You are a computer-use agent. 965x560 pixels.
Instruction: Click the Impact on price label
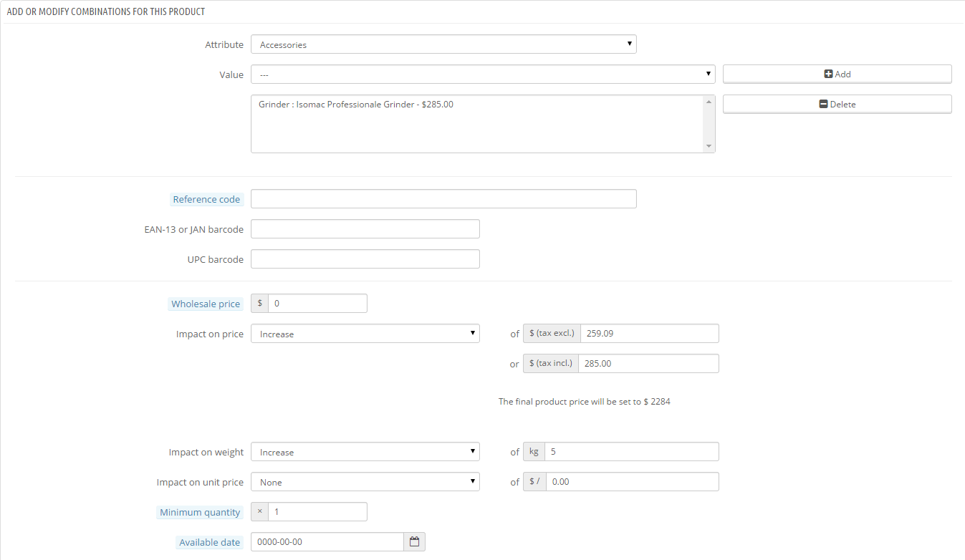point(210,334)
